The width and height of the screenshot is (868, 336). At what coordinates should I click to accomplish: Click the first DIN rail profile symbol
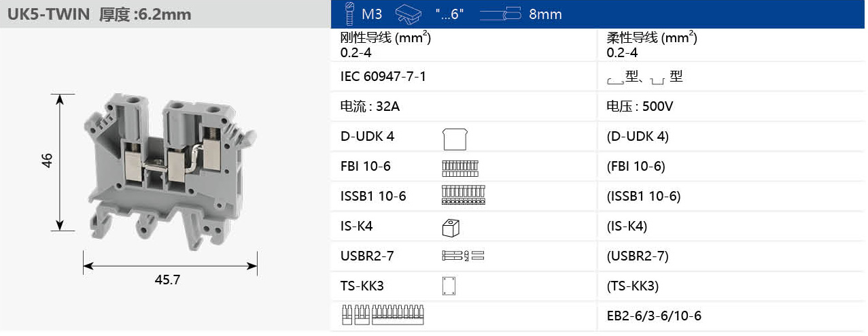click(x=615, y=81)
